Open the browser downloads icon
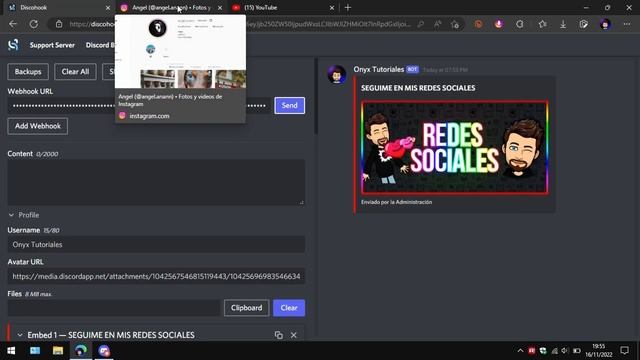 (x=563, y=24)
